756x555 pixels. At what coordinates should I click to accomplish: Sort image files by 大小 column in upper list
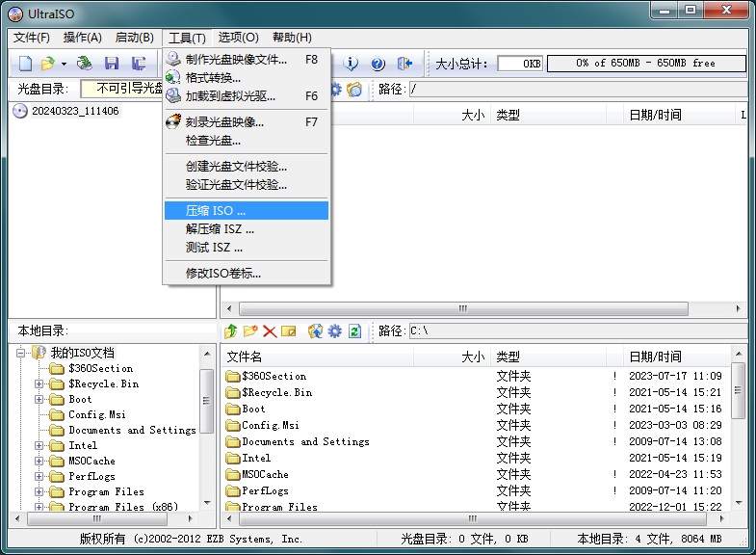[452, 115]
